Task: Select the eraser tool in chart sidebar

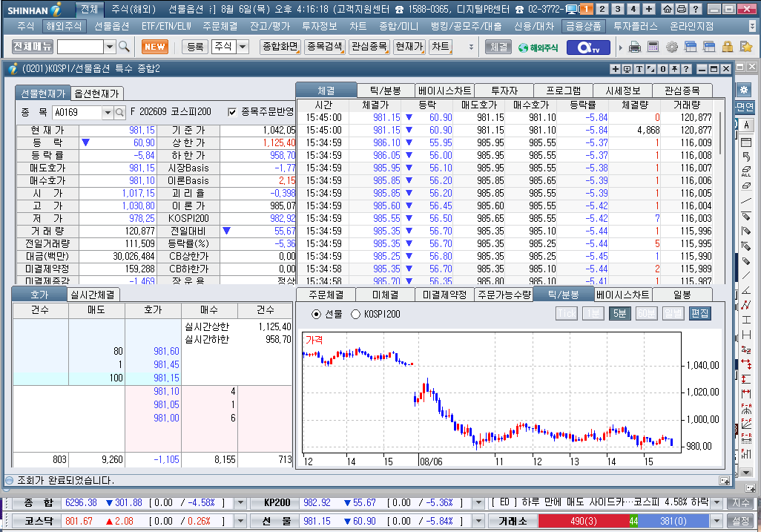Action: [x=746, y=186]
